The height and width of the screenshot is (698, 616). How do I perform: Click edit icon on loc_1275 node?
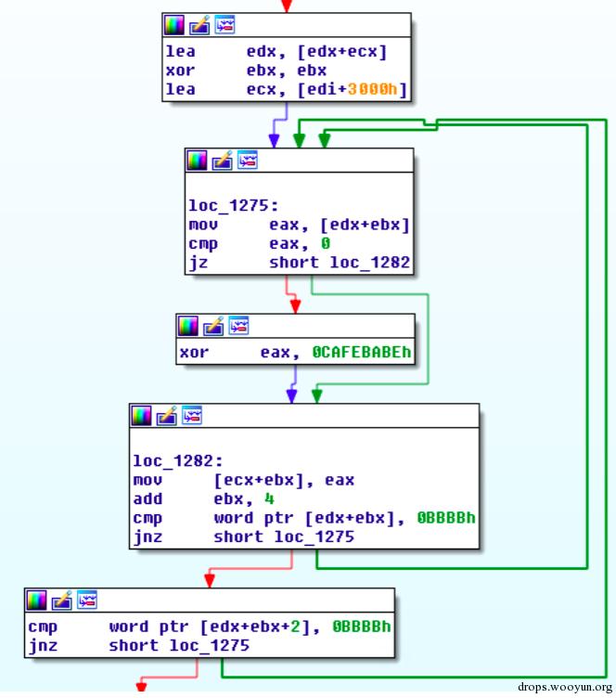click(x=222, y=161)
